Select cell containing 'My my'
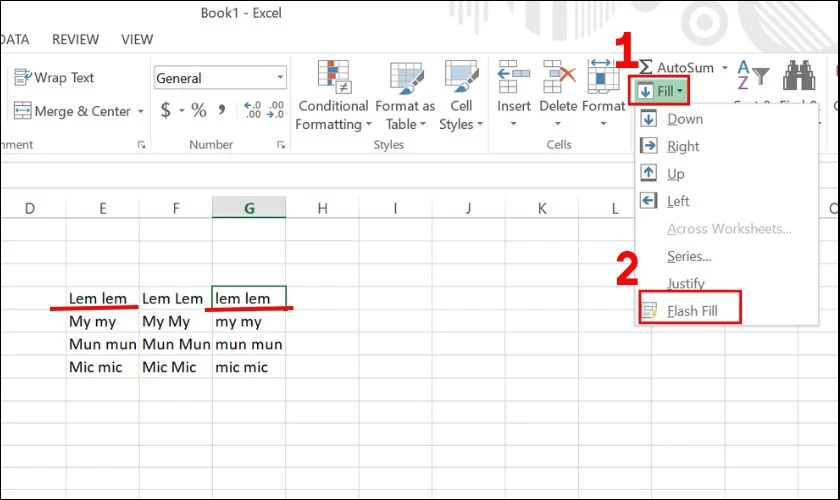The height and width of the screenshot is (500, 840). pos(103,322)
